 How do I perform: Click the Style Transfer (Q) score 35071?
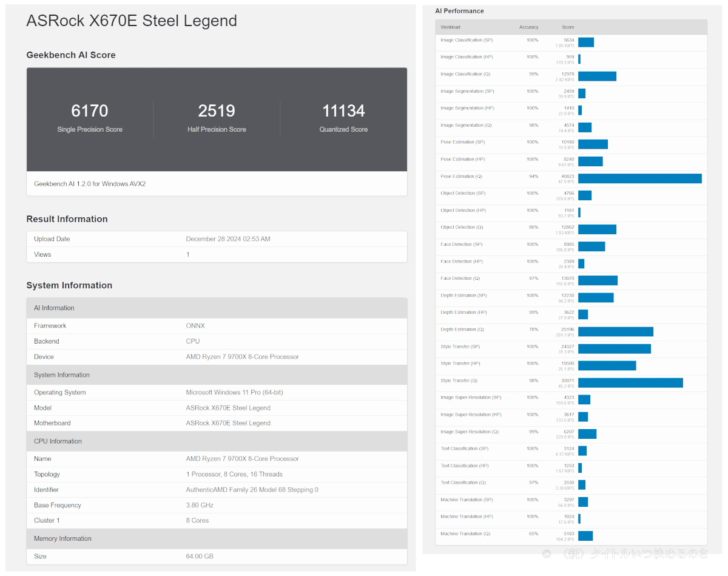(568, 380)
